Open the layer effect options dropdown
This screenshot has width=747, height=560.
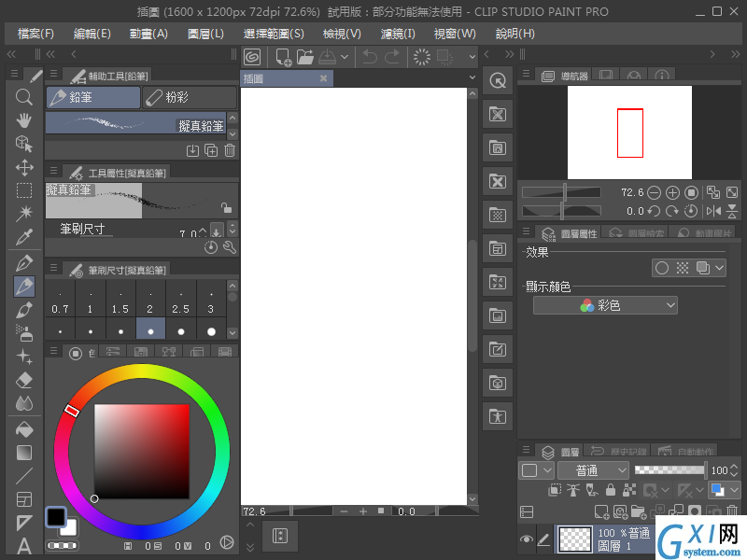[719, 268]
